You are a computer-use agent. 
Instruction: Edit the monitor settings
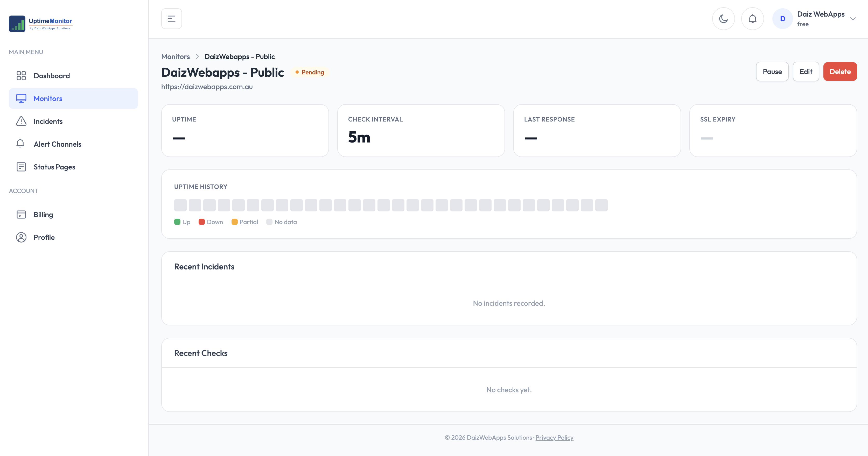[806, 72]
